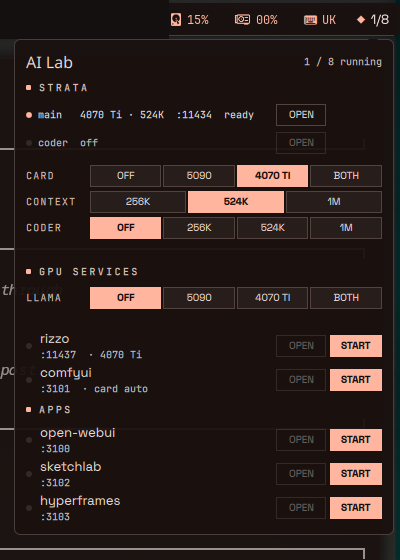Viewport: 400px width, 560px height.
Task: Click OPEN for rizzo
Action: tap(301, 346)
